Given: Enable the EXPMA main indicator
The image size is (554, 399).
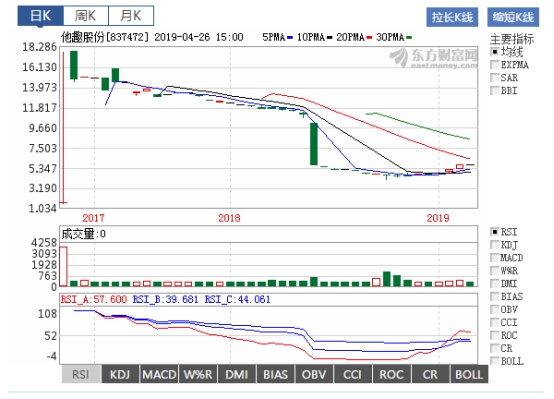Looking at the screenshot, I should click(x=495, y=65).
